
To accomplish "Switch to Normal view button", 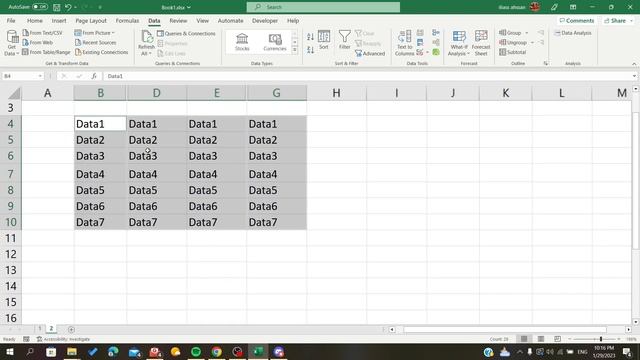I will pos(524,339).
